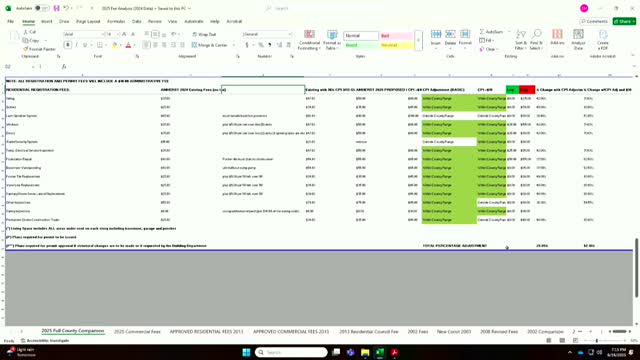The height and width of the screenshot is (360, 640).
Task: Expand the cell styles gallery
Action: pyautogui.click(x=418, y=40)
